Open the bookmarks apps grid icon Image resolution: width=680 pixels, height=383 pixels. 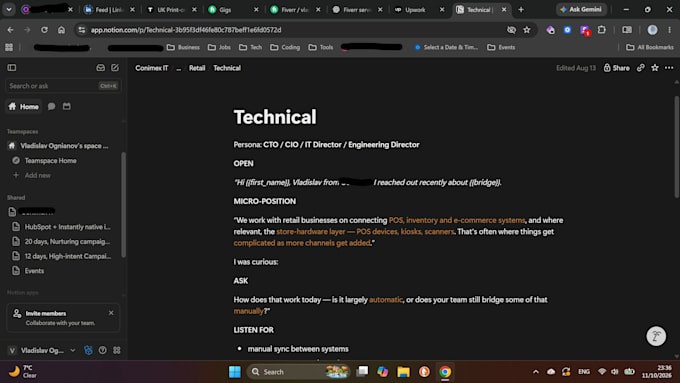point(9,47)
